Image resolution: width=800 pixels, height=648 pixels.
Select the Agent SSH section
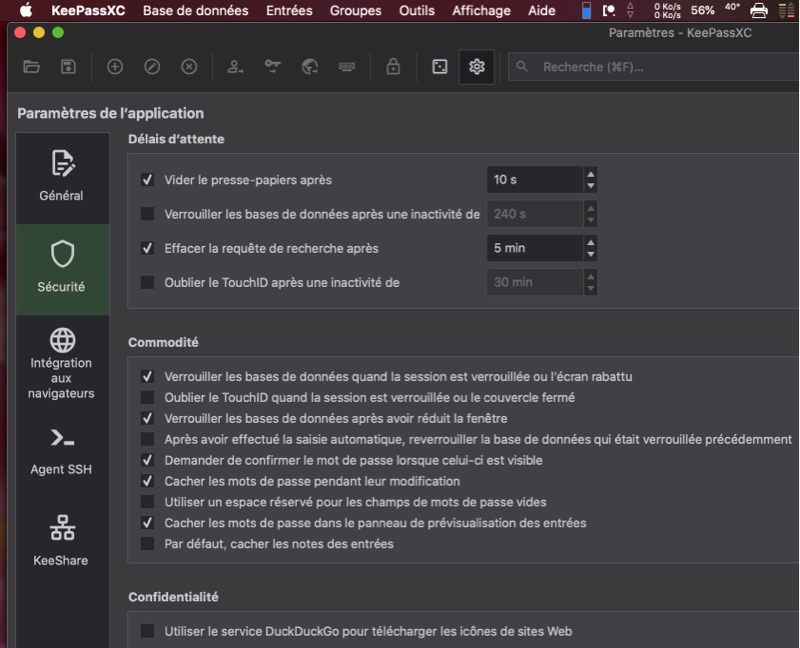(62, 450)
